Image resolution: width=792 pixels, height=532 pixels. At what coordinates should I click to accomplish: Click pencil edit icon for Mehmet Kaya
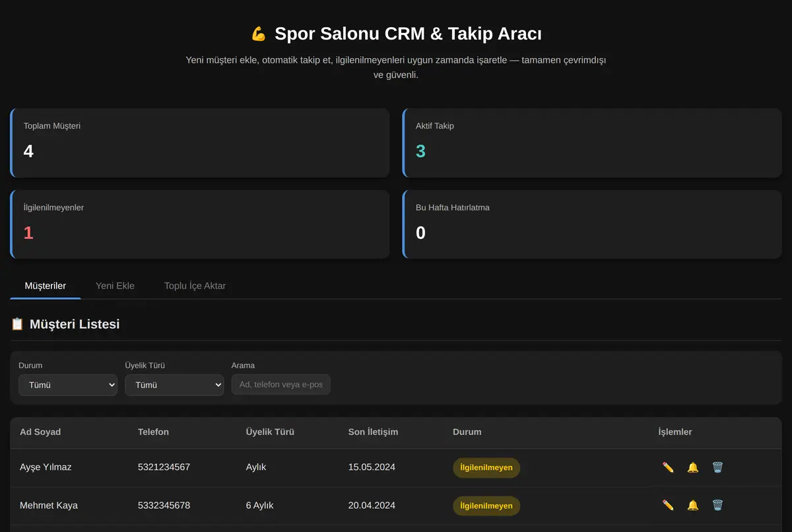click(668, 506)
